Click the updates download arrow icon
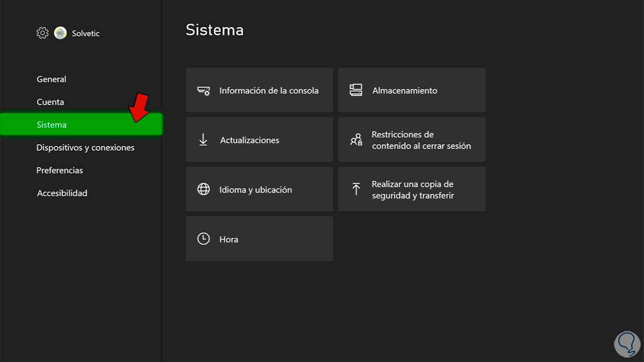Viewport: 644px width, 362px height. click(x=203, y=140)
